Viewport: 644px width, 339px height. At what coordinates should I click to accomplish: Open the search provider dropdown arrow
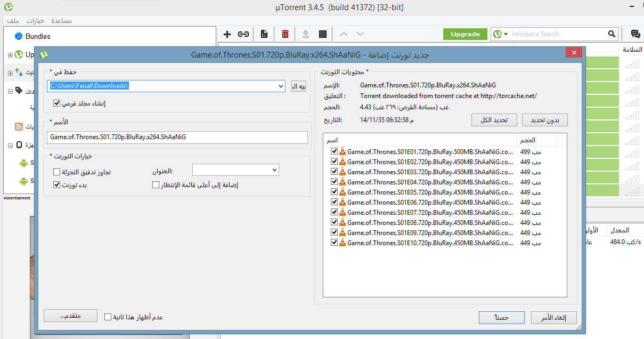point(506,34)
